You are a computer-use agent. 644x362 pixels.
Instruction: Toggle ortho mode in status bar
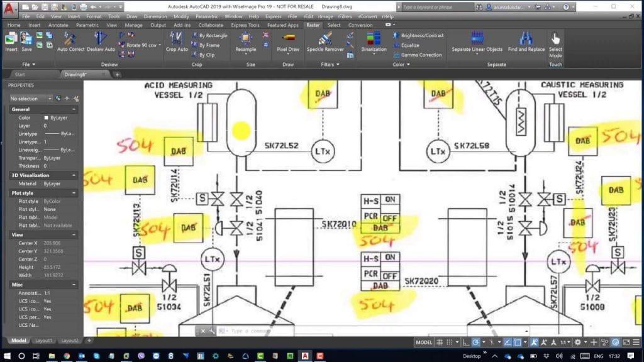pyautogui.click(x=466, y=342)
